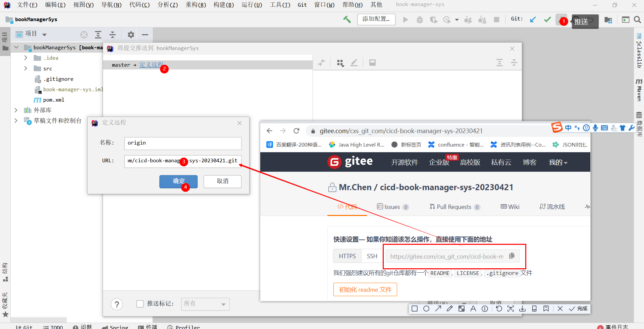
Task: Click the 添加配置 button
Action: [x=376, y=19]
